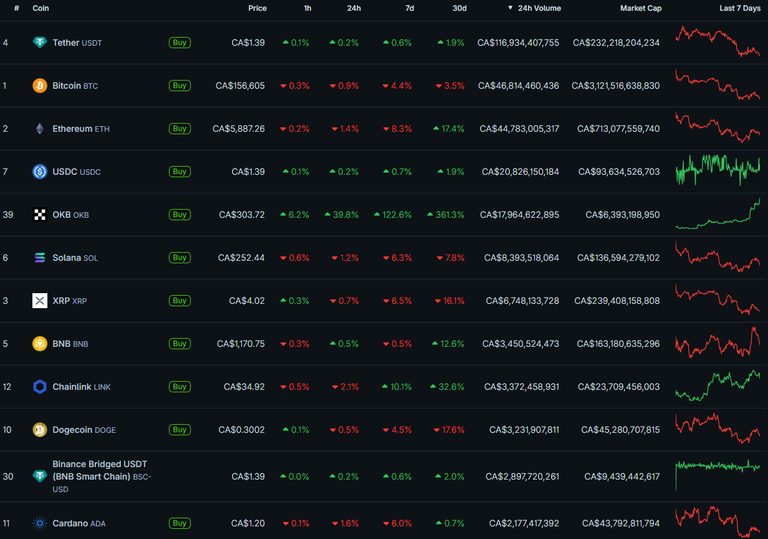Screen dimensions: 768x539
Task: Open the Dogecoin DOGE coin page link
Action: point(84,430)
